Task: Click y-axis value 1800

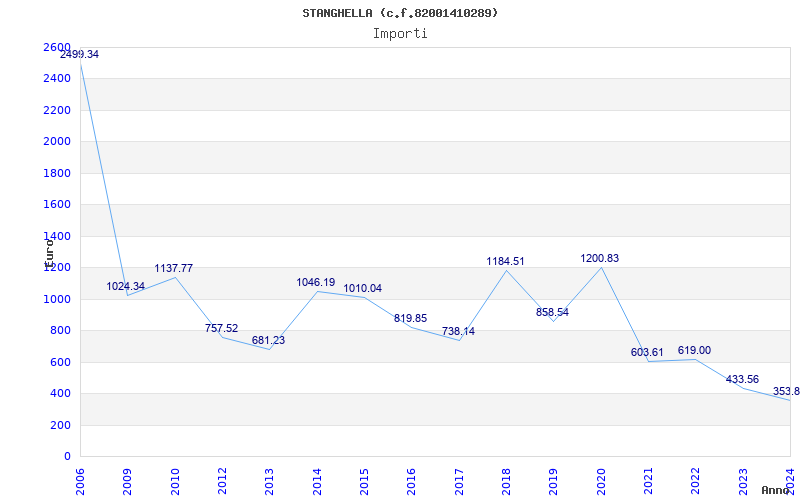Action: pos(57,173)
